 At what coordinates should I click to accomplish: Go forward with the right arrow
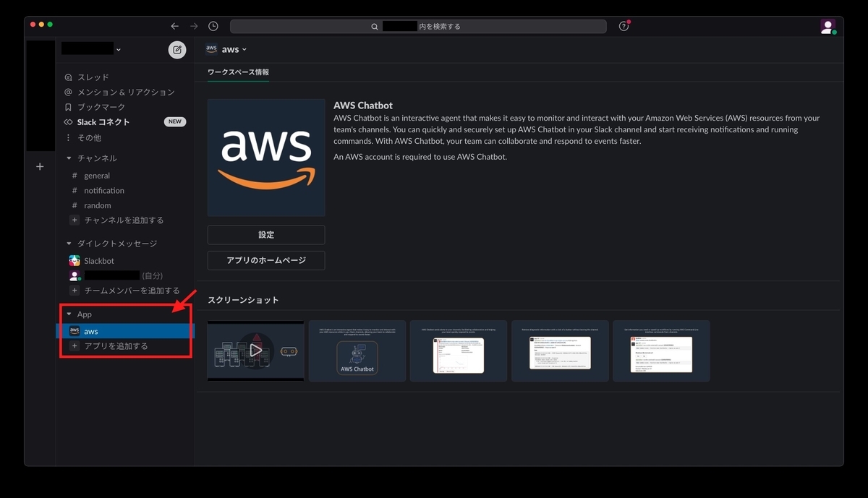(194, 26)
